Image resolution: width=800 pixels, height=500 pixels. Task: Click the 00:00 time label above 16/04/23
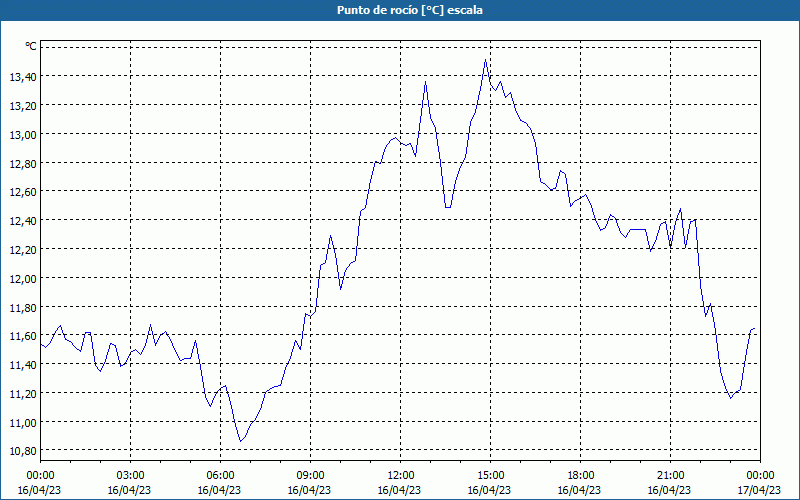click(40, 476)
